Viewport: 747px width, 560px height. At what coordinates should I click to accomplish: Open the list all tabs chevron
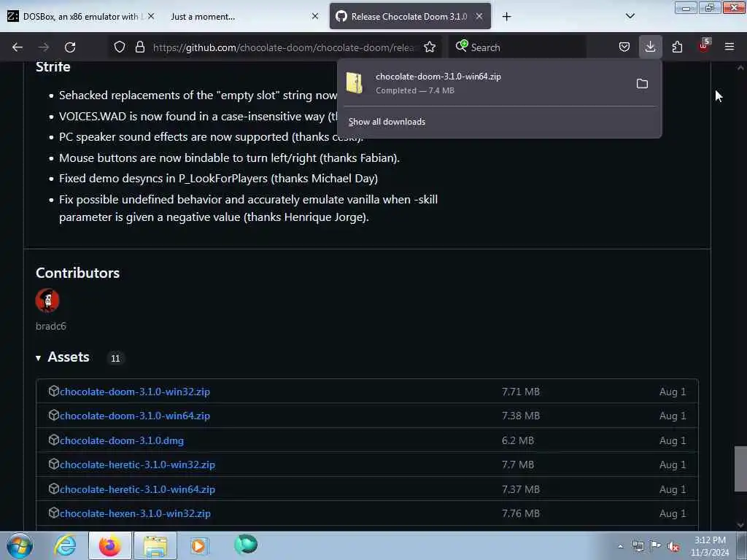point(630,16)
